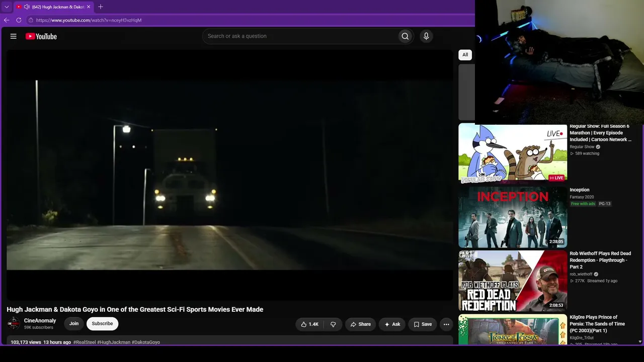The height and width of the screenshot is (362, 644).
Task: Focus the browser address bar URL
Action: 89,20
